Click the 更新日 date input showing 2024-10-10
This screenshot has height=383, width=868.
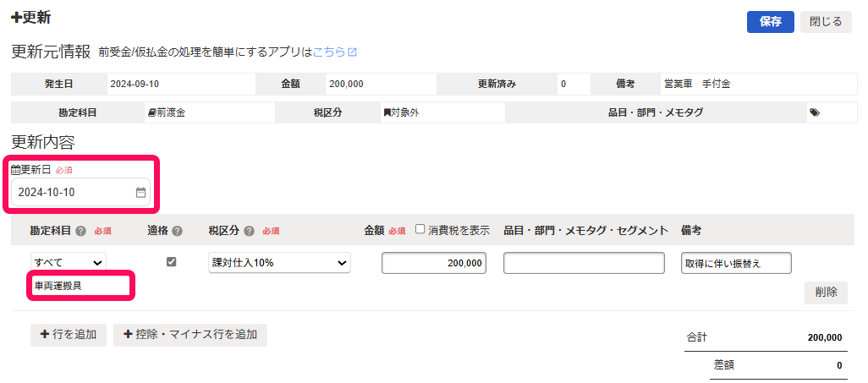(80, 192)
